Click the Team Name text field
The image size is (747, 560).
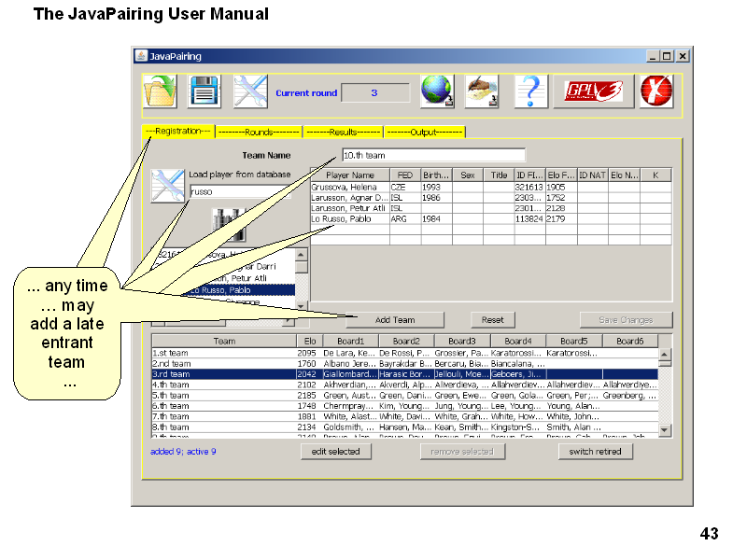[433, 155]
